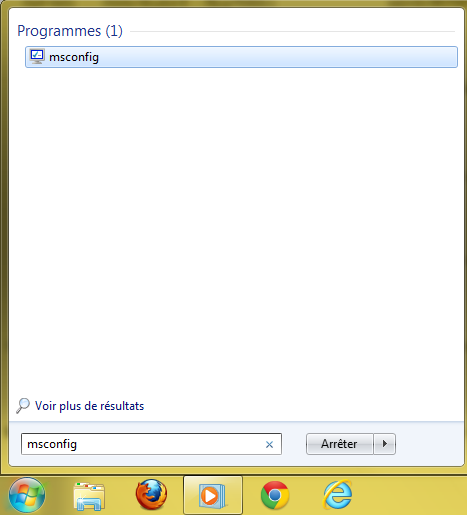Expand the arrow menu next to Arrêter
The width and height of the screenshot is (467, 515).
click(x=385, y=444)
